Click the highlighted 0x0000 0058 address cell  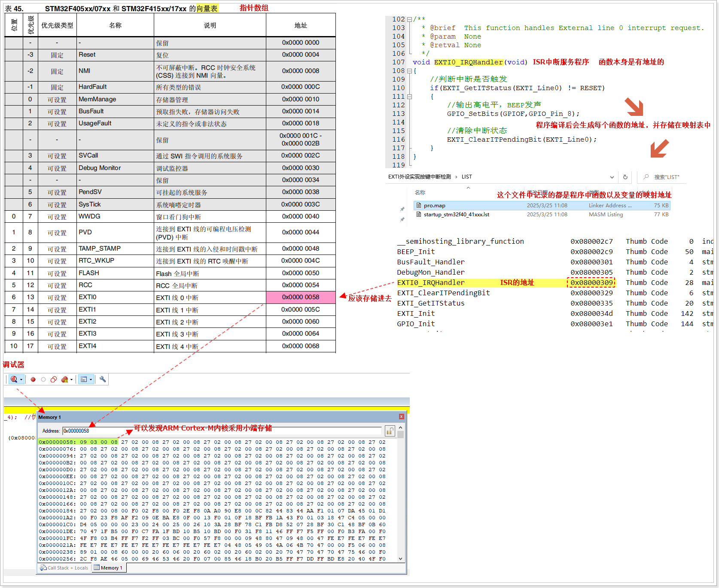click(x=301, y=297)
